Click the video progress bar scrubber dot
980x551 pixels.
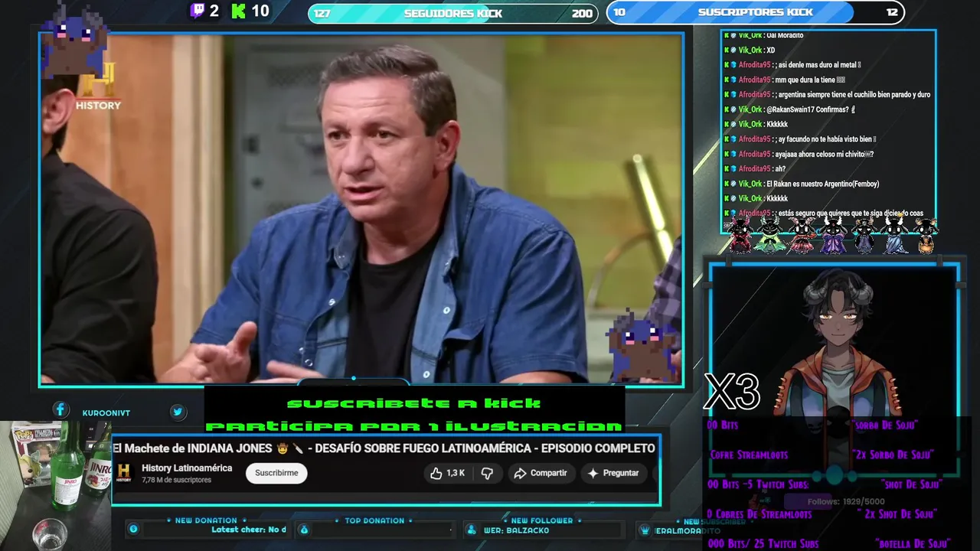(x=354, y=378)
